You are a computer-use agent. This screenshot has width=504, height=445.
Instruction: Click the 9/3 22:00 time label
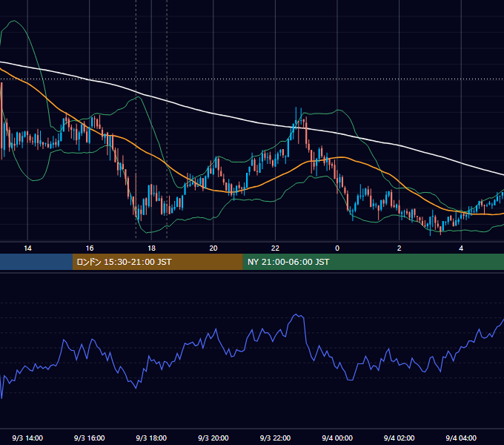275,438
